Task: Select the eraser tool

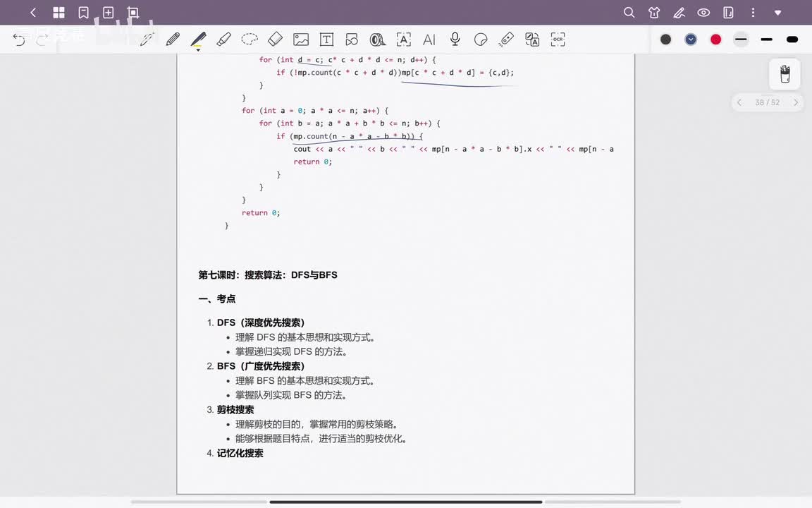Action: 275,40
